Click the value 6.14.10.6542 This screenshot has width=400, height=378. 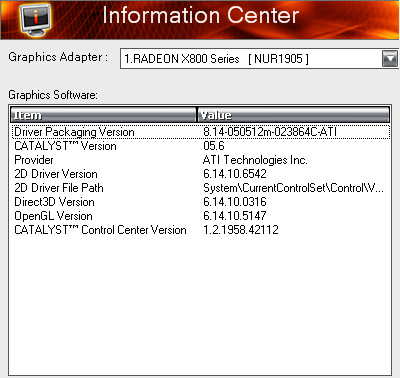(x=235, y=174)
